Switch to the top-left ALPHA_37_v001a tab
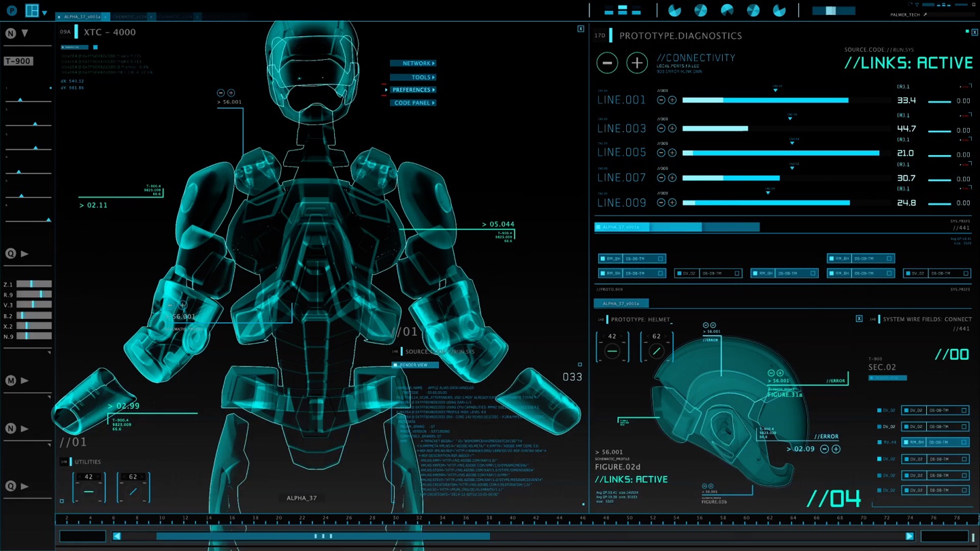This screenshot has width=980, height=551. (82, 16)
